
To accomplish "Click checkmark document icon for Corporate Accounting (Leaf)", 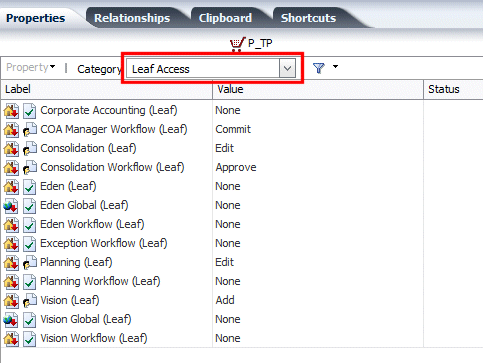I will tap(30, 111).
